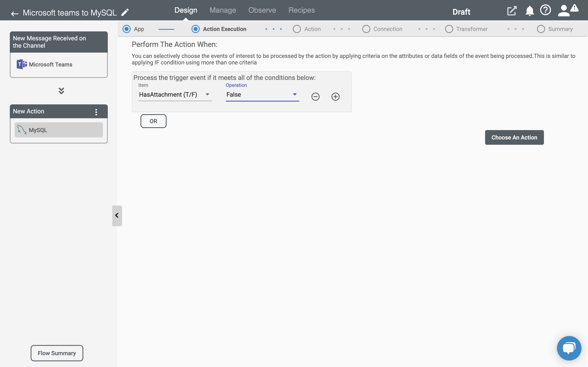The width and height of the screenshot is (588, 367).
Task: Click the edit pencil icon next to recipe name
Action: click(125, 12)
